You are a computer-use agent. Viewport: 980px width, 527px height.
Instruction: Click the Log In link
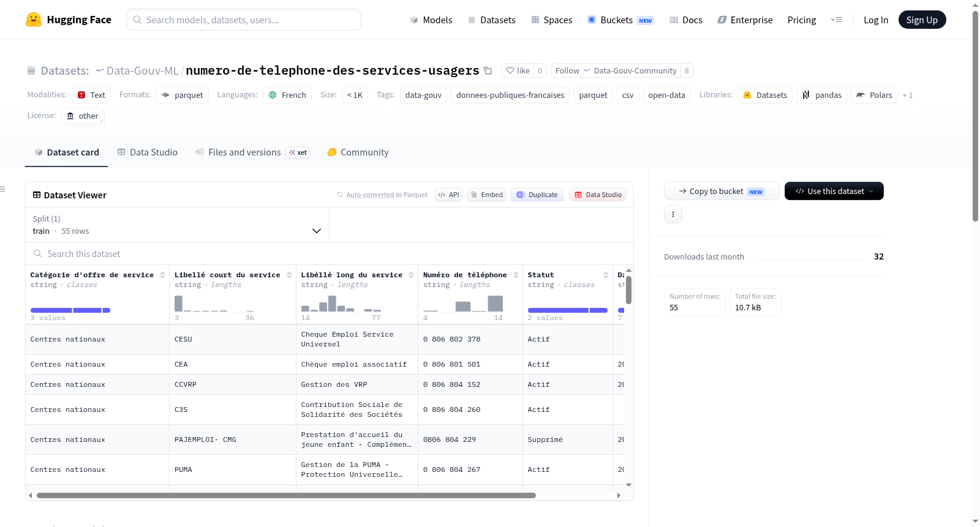coord(876,20)
